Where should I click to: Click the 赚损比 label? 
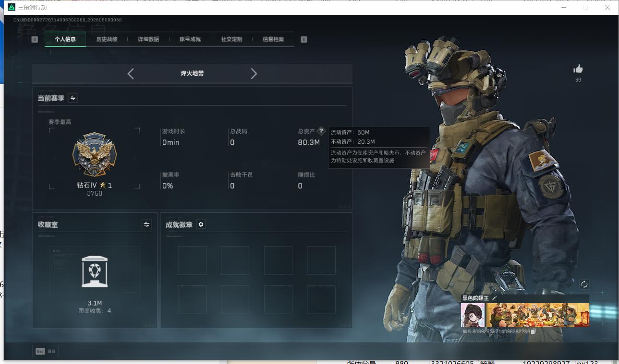click(306, 175)
